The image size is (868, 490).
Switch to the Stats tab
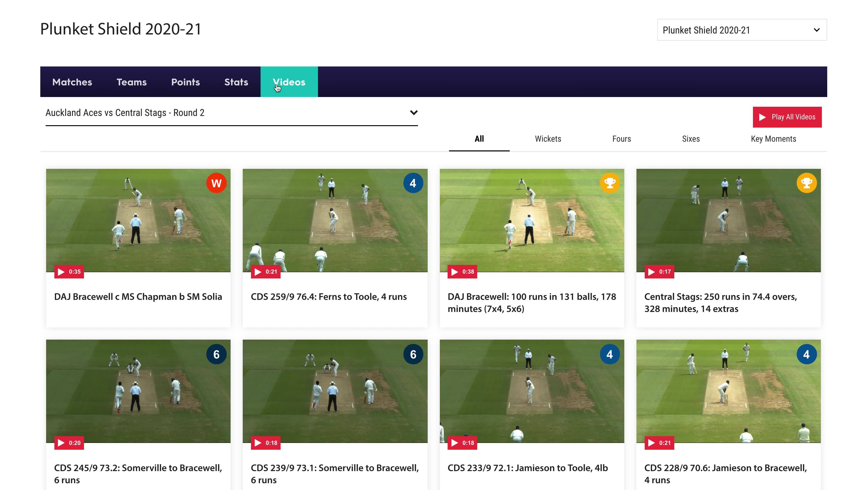click(x=236, y=82)
